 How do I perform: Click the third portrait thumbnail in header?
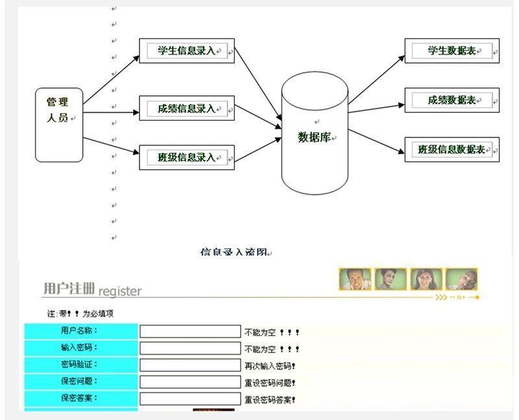pos(426,279)
